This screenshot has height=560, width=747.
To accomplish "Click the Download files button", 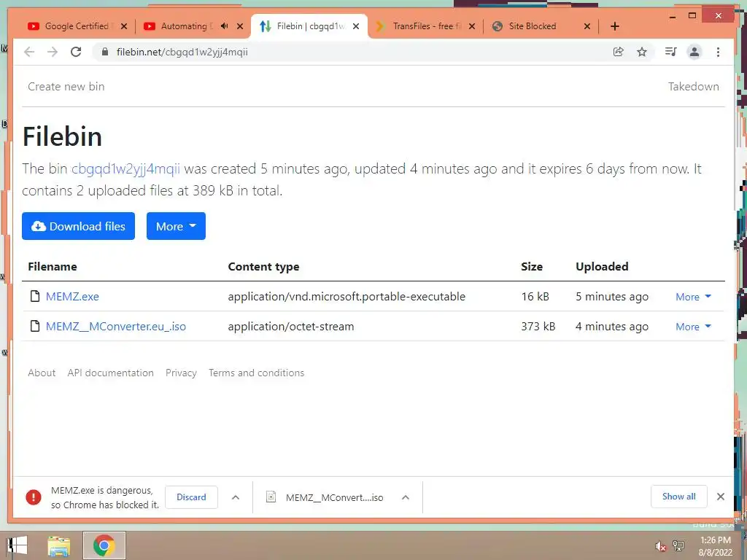I will pyautogui.click(x=78, y=226).
